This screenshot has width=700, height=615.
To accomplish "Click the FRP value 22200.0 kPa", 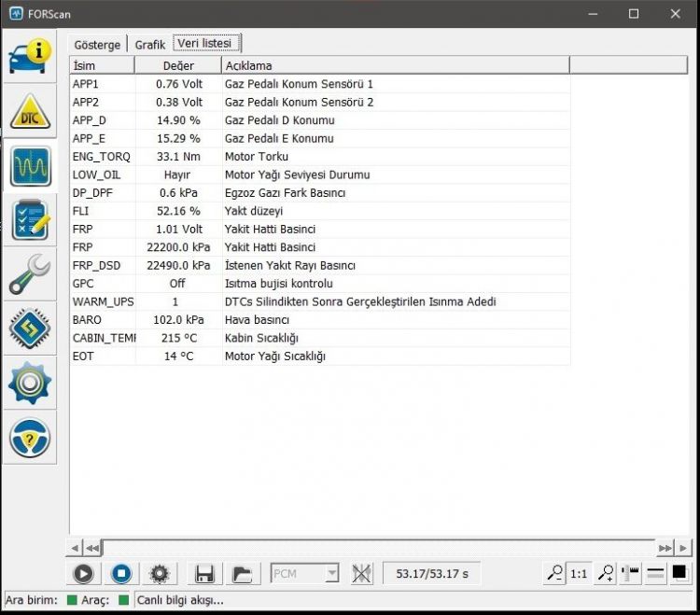I will [x=178, y=247].
